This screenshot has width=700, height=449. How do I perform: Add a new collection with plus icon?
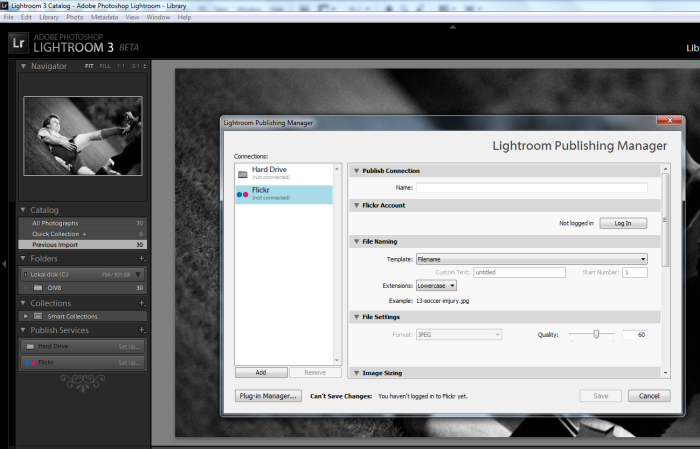click(142, 303)
